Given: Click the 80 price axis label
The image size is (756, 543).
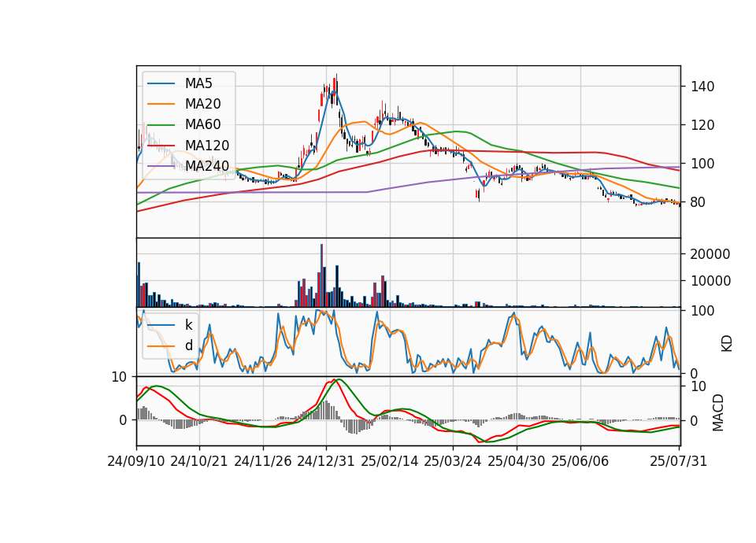Looking at the screenshot, I should tap(698, 202).
